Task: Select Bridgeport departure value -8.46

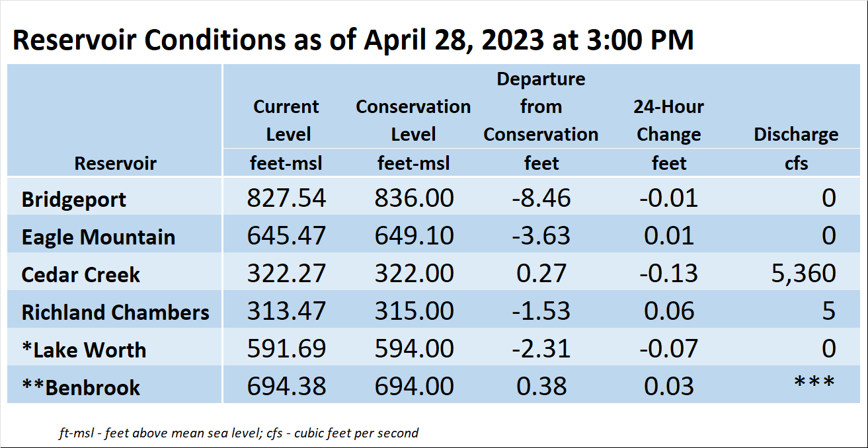Action: (x=541, y=198)
